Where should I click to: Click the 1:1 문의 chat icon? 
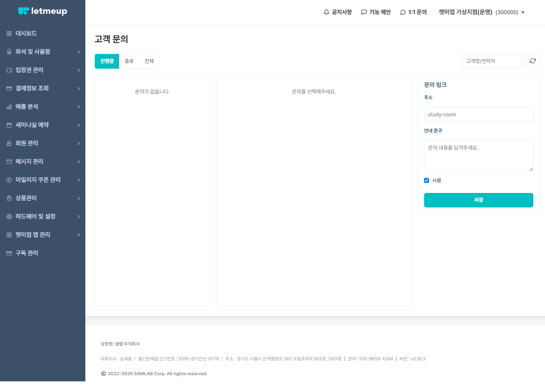(403, 12)
